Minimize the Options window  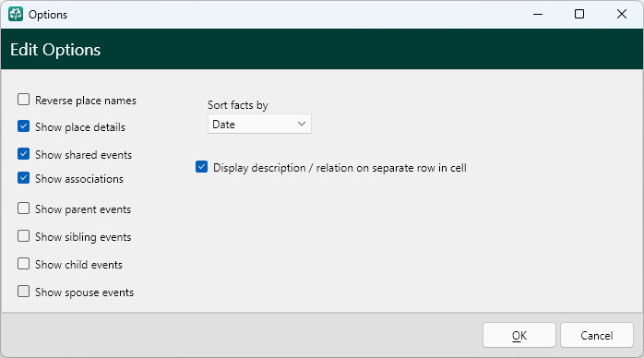click(538, 14)
